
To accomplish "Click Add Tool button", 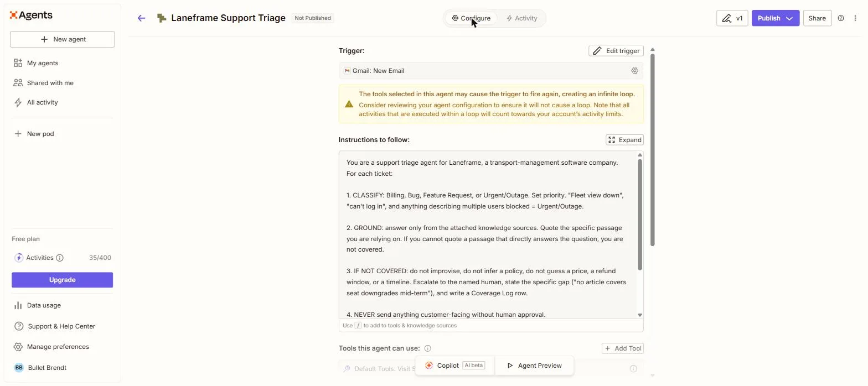I will [623, 348].
